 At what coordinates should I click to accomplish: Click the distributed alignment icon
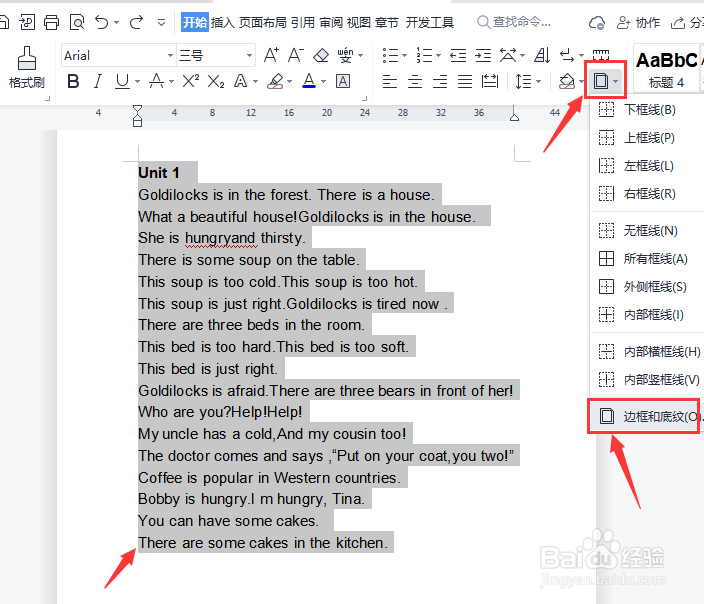[490, 82]
